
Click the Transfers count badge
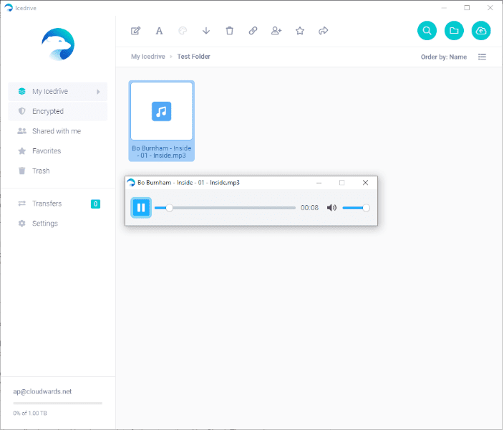point(95,204)
